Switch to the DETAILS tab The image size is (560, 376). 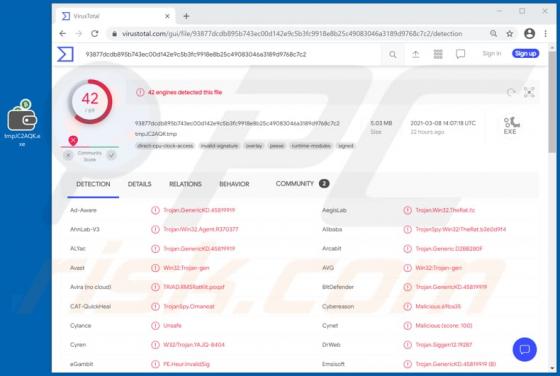[140, 184]
